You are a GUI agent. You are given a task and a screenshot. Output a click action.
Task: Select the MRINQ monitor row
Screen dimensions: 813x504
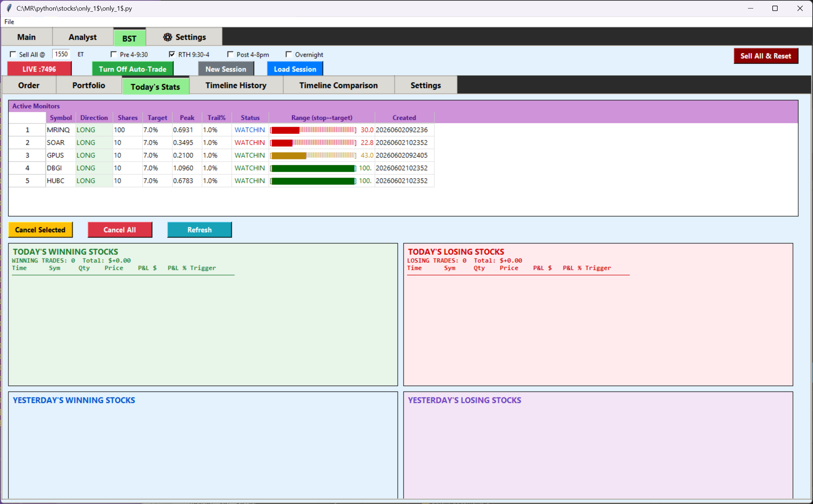[x=222, y=130]
